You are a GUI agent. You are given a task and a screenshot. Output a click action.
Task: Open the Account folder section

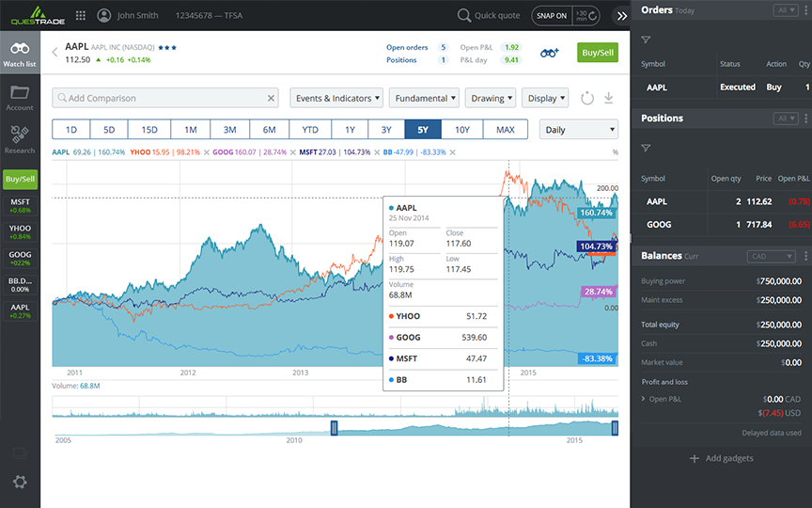(x=20, y=98)
